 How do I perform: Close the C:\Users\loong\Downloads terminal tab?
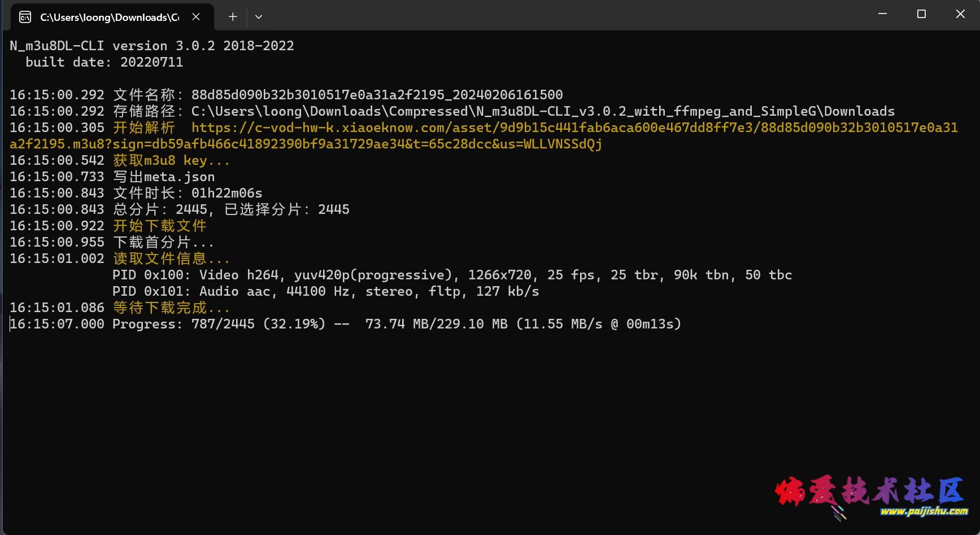pyautogui.click(x=196, y=17)
